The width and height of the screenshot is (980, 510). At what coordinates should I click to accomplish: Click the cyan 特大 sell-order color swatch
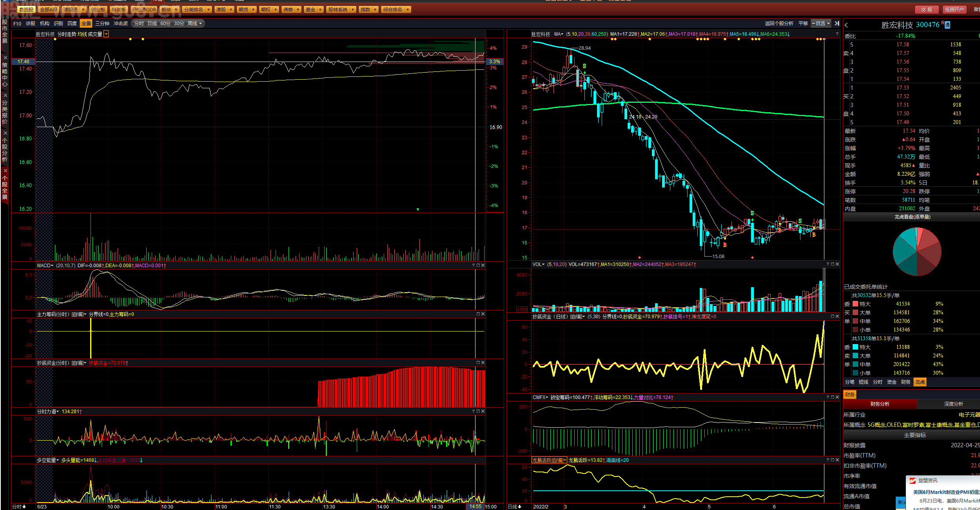pos(855,347)
